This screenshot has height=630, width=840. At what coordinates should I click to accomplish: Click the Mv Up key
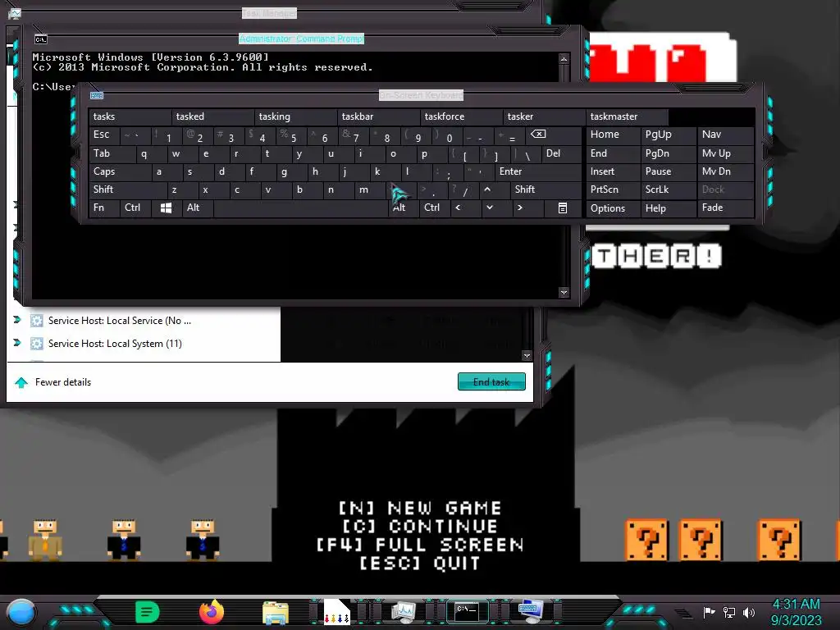726,153
